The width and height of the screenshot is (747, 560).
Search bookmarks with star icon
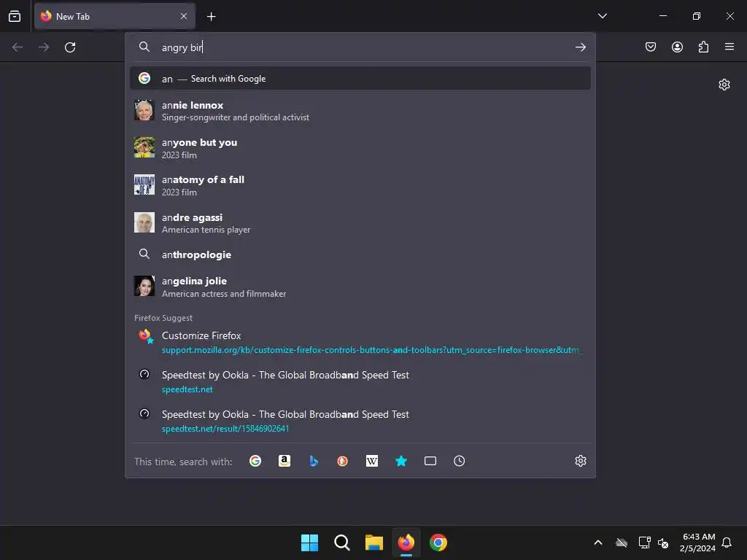click(401, 461)
